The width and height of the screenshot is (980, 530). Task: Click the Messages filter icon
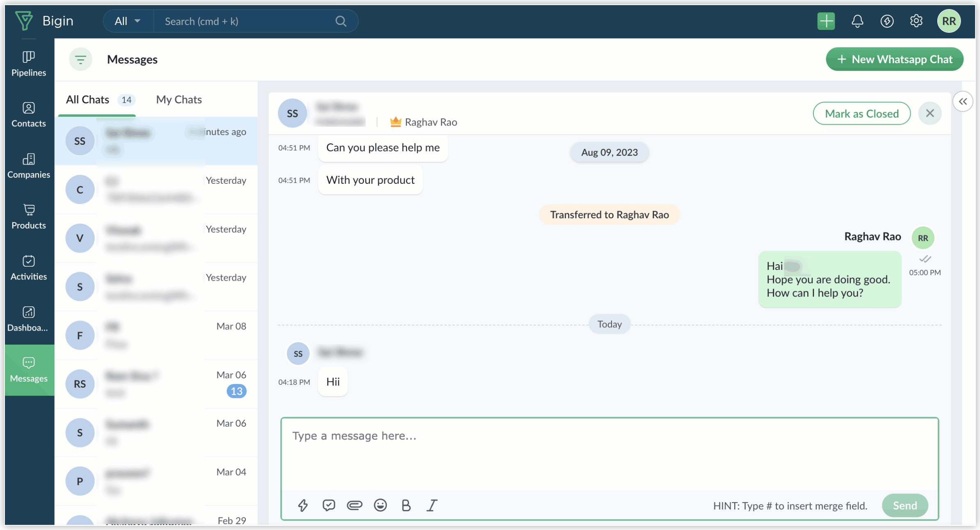click(x=80, y=59)
